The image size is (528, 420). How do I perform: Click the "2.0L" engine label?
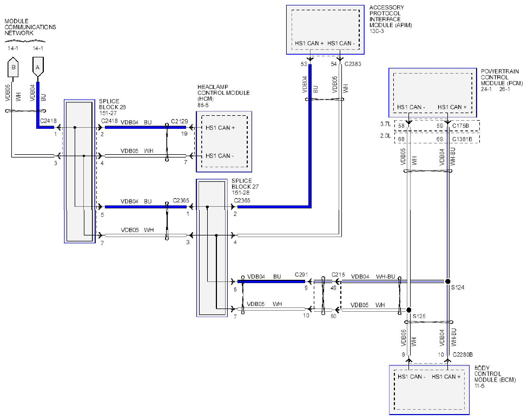386,136
